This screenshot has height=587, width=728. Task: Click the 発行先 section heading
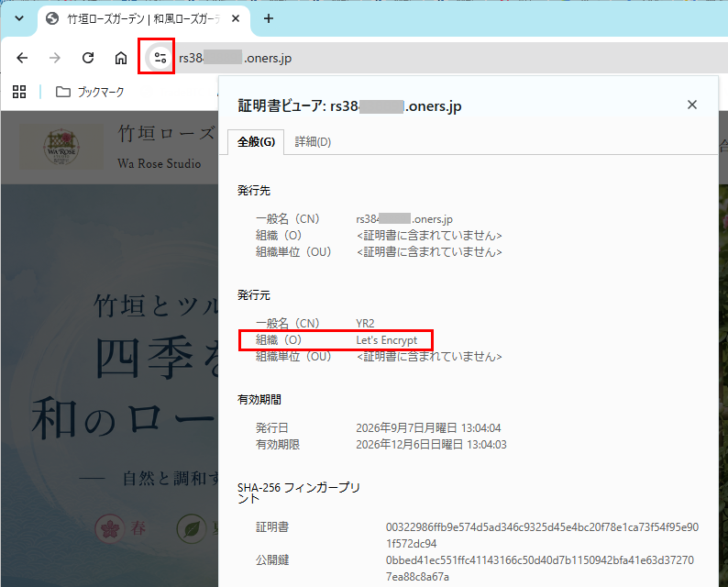point(253,191)
